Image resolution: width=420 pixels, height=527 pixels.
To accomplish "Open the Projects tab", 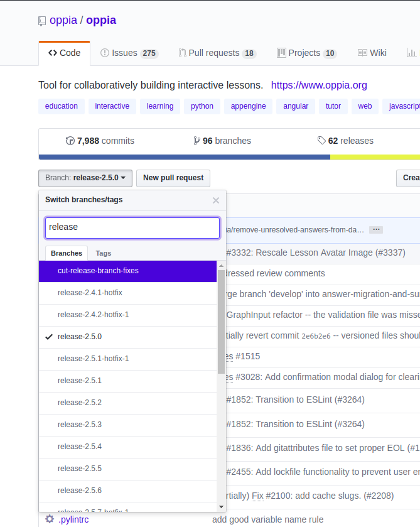I will [306, 53].
